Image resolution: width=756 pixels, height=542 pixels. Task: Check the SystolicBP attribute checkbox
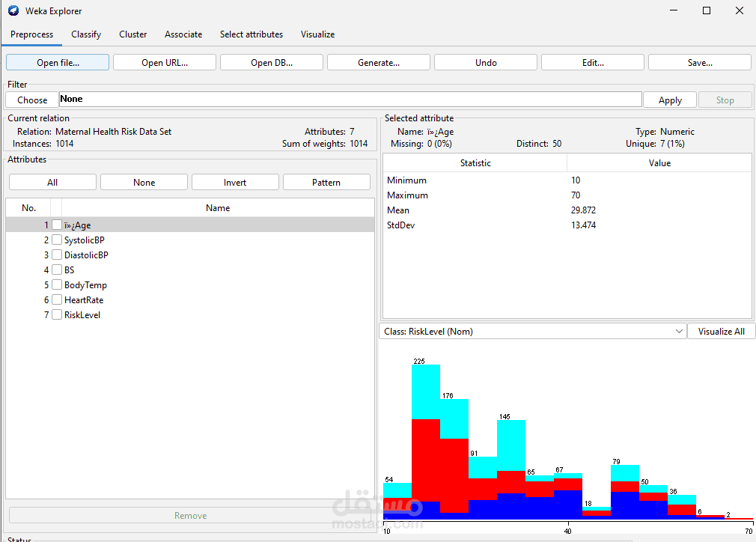[57, 240]
